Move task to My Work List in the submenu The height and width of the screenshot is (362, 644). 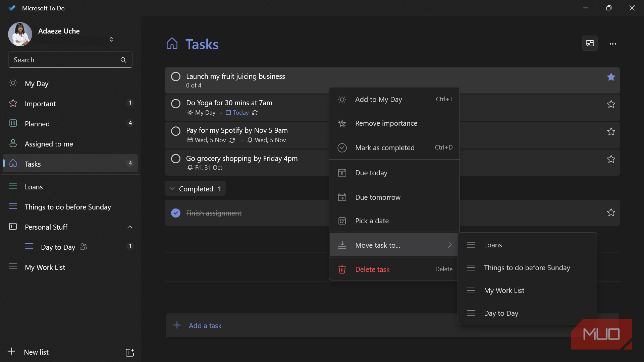click(x=527, y=291)
